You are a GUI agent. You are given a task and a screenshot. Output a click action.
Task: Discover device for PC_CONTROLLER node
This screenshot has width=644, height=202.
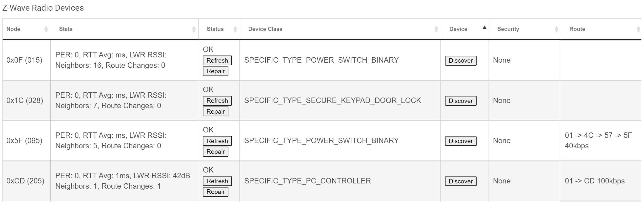461,181
